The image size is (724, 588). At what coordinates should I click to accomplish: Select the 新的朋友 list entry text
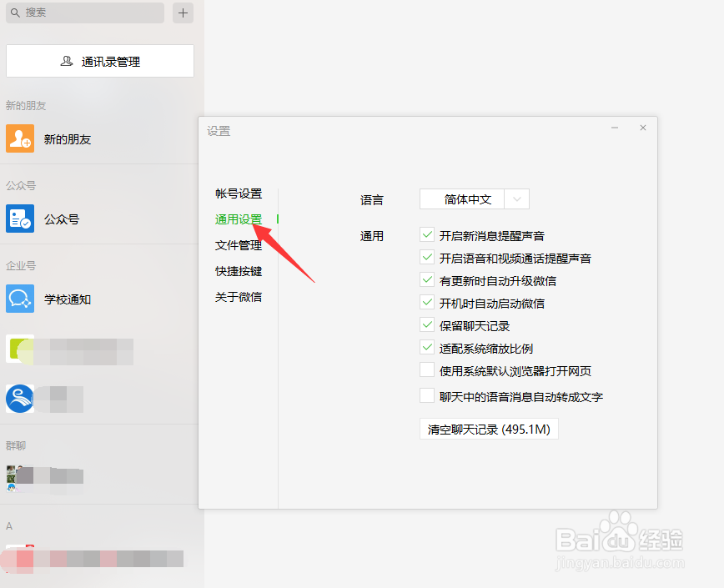(68, 139)
